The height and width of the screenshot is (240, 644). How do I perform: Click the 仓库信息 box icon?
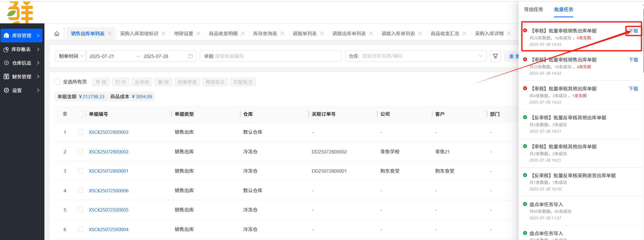click(x=7, y=63)
